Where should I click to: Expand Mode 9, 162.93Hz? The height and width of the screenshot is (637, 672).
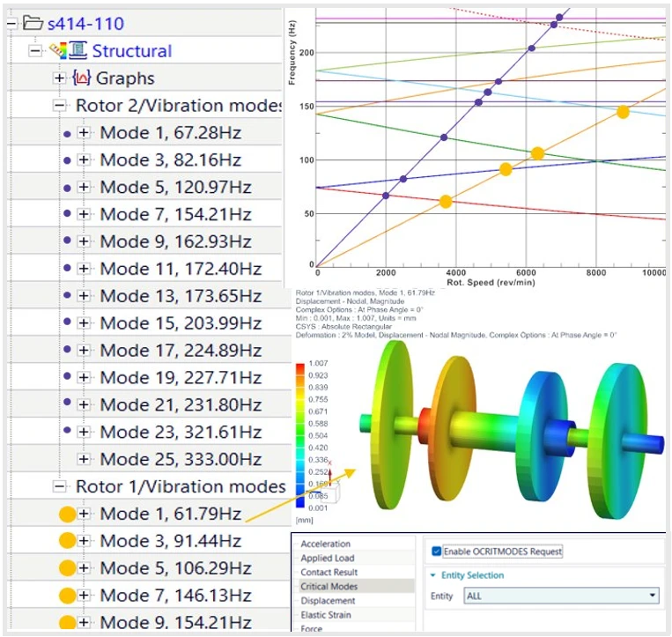coord(84,241)
